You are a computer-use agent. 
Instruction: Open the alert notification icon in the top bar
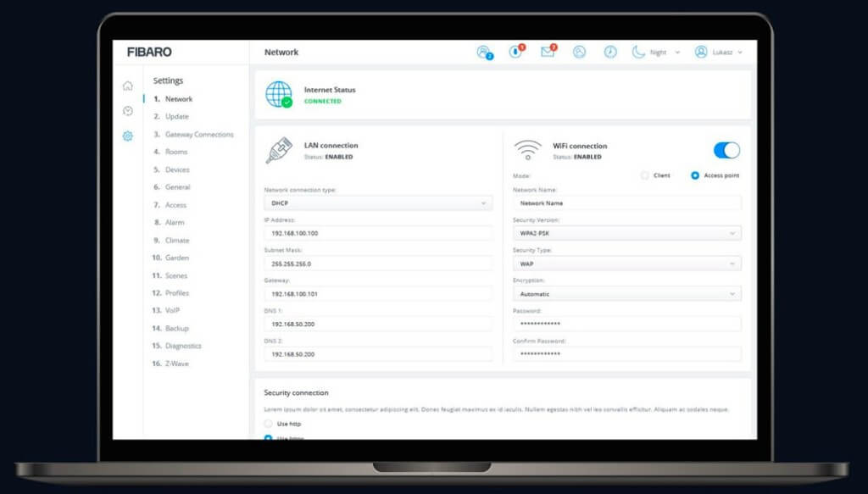pyautogui.click(x=516, y=52)
